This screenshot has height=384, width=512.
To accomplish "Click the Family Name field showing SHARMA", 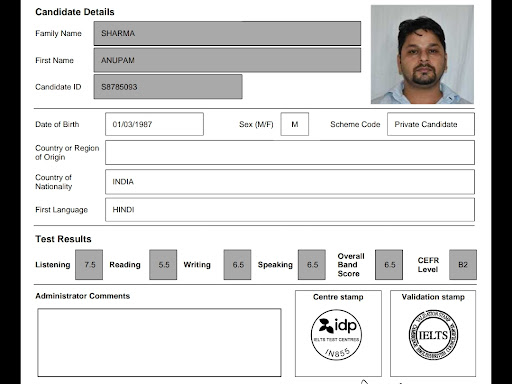I will [x=227, y=33].
